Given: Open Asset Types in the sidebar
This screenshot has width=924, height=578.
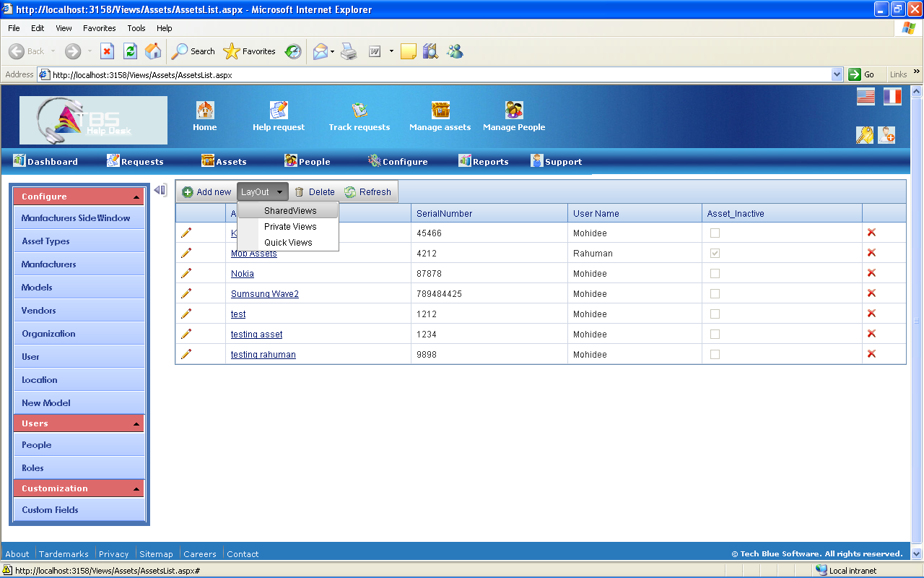Looking at the screenshot, I should point(79,241).
